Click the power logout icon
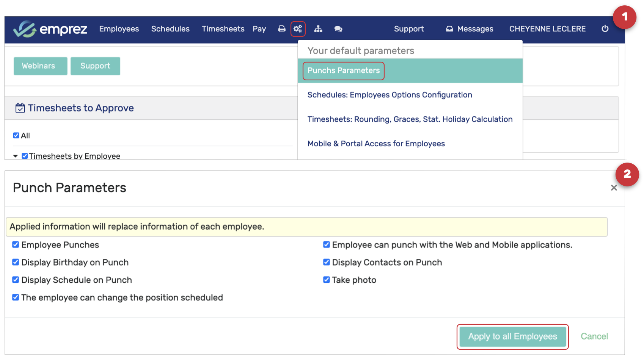The height and width of the screenshot is (360, 644). point(605,29)
